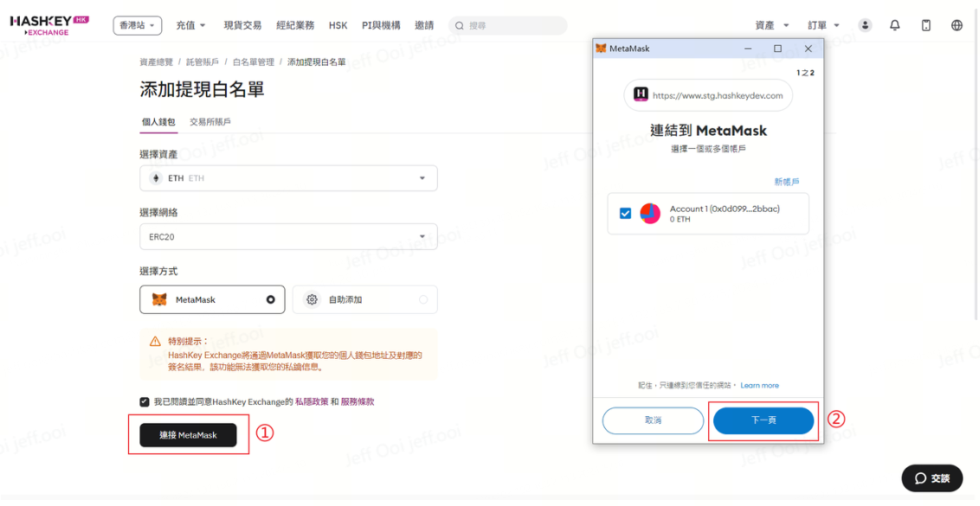Click the hashkeydev.com URL pill in MetaMask
The image size is (980, 506).
click(x=708, y=95)
